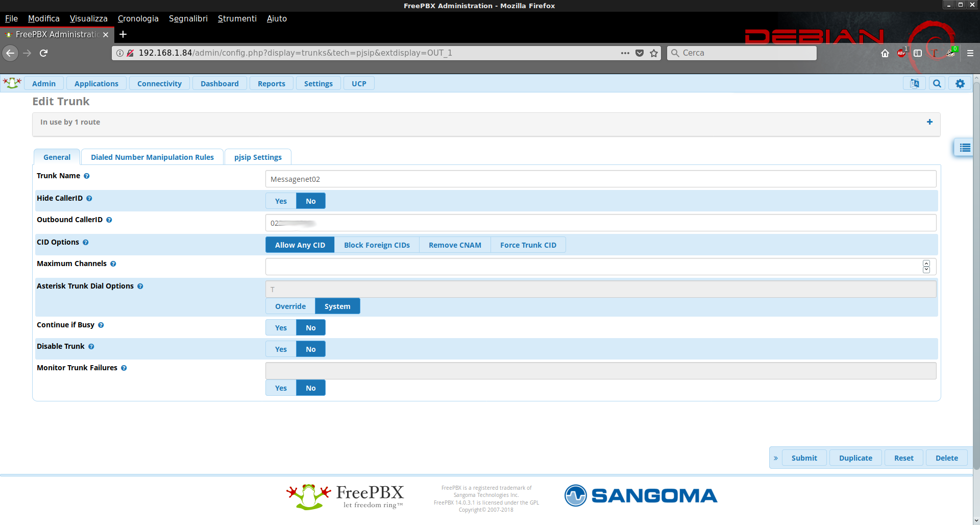
Task: Expand the action bar double-arrow chevron
Action: click(x=776, y=458)
